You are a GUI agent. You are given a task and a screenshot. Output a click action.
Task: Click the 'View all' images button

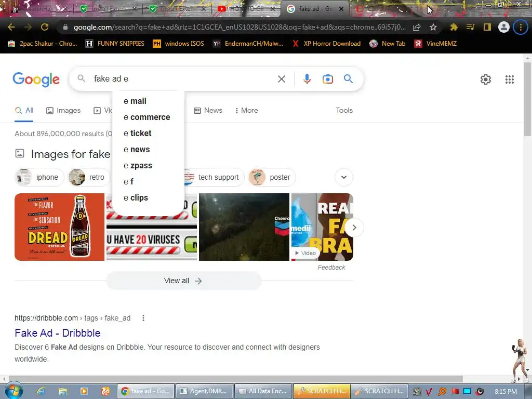[183, 281]
